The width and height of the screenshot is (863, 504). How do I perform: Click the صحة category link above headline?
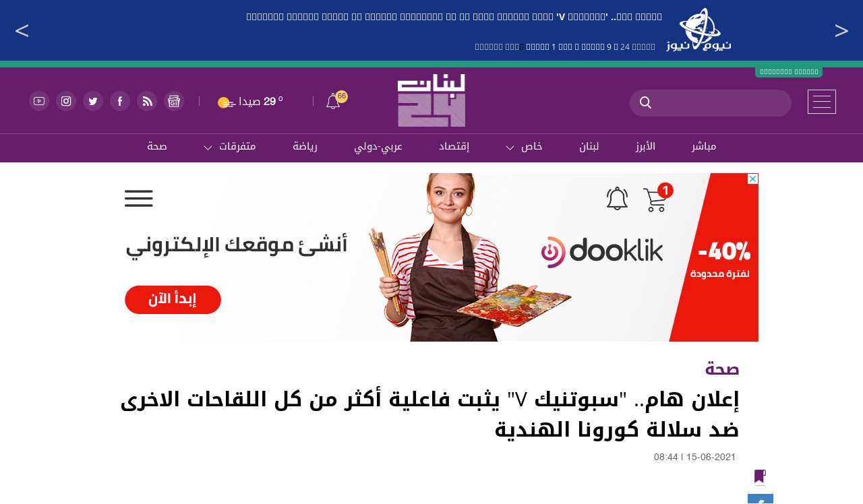tap(722, 369)
